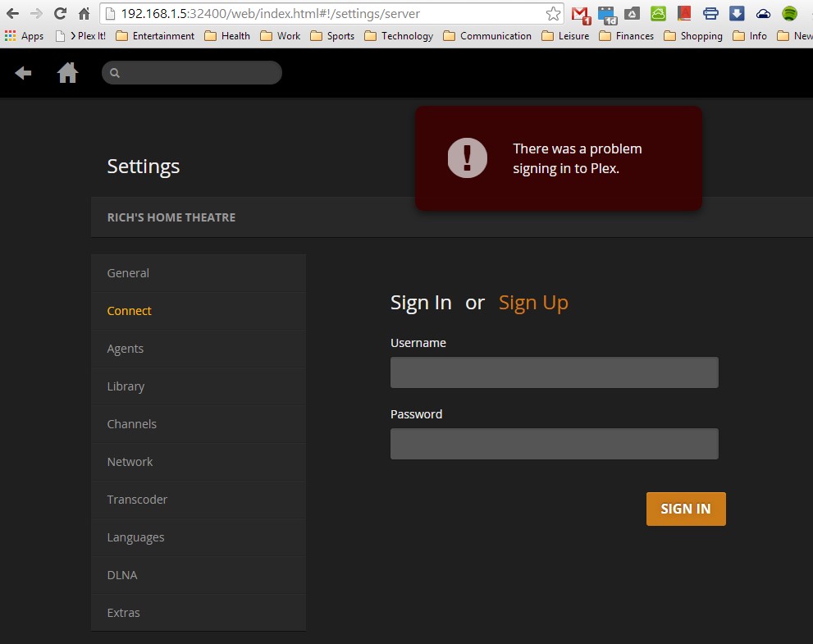Click the error alert exclamation icon
The width and height of the screenshot is (813, 644).
tap(467, 158)
